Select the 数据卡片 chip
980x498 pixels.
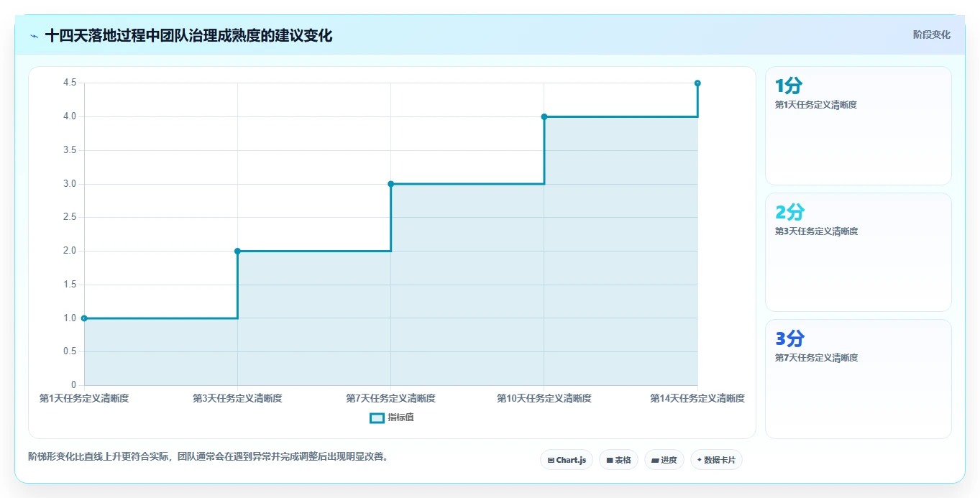tap(716, 460)
